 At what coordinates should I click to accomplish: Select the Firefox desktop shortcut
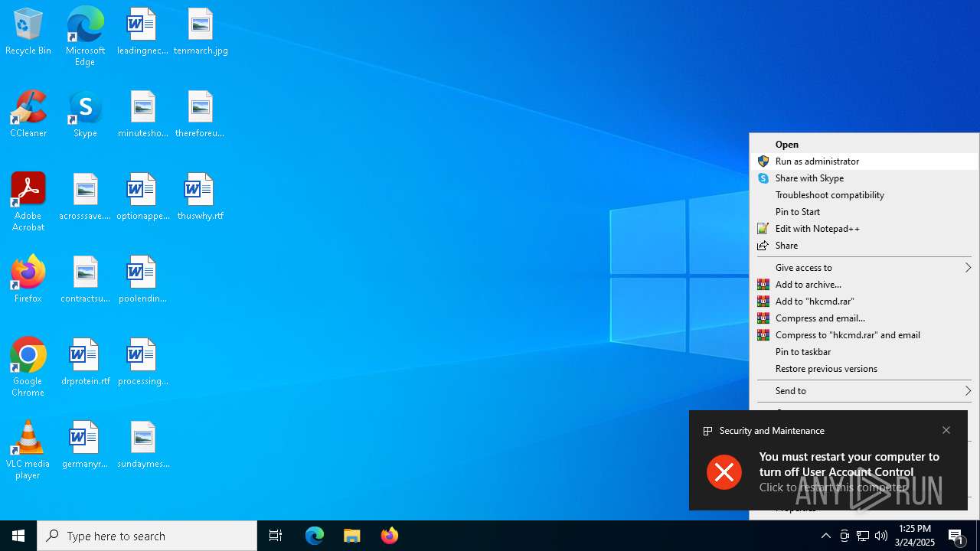coord(28,280)
